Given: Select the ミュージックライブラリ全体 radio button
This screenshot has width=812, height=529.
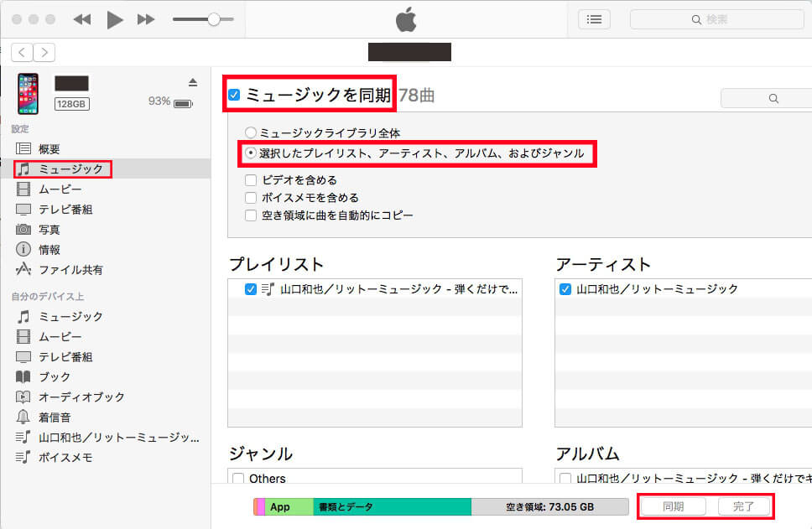Looking at the screenshot, I should (x=251, y=132).
